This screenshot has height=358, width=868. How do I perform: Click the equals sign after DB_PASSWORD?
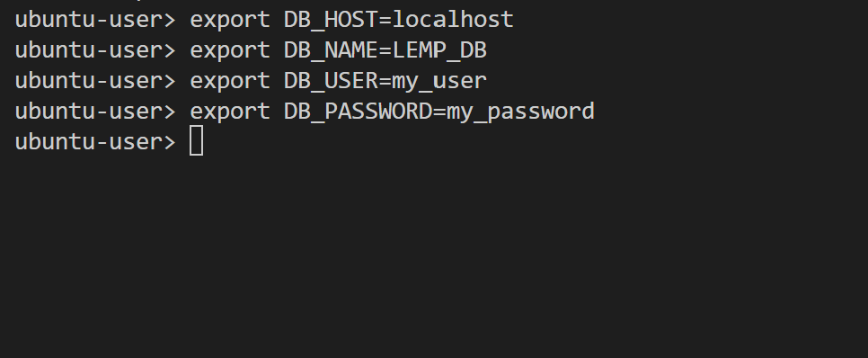[x=439, y=112]
